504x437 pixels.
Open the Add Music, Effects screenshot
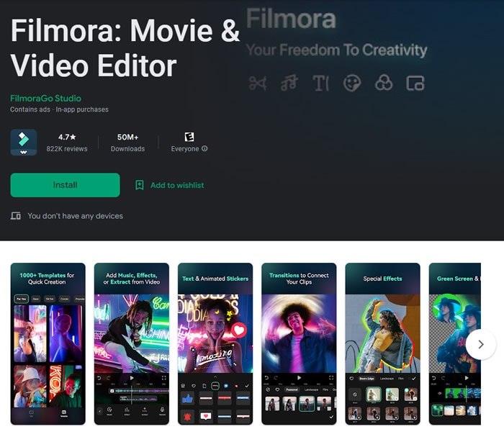point(132,344)
